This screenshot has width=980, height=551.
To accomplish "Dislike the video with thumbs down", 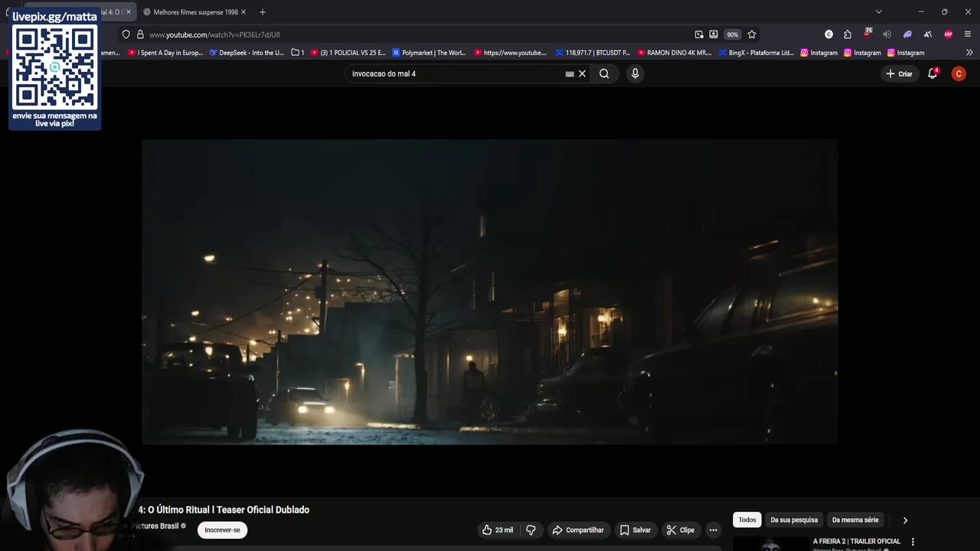I will [531, 530].
